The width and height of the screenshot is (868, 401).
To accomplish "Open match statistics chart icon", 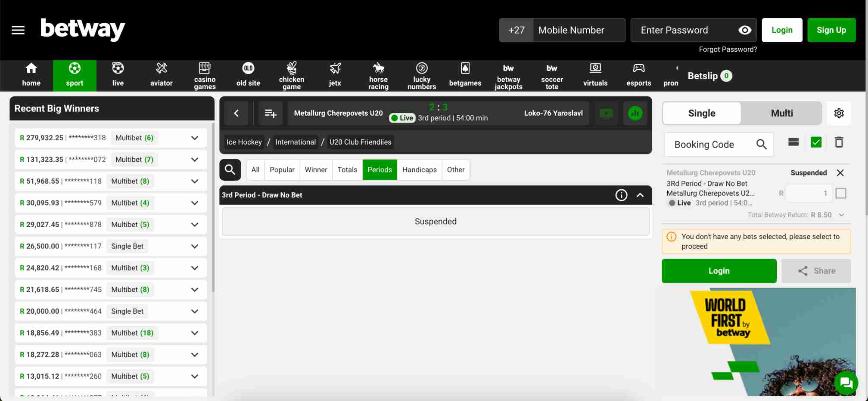I will click(635, 113).
